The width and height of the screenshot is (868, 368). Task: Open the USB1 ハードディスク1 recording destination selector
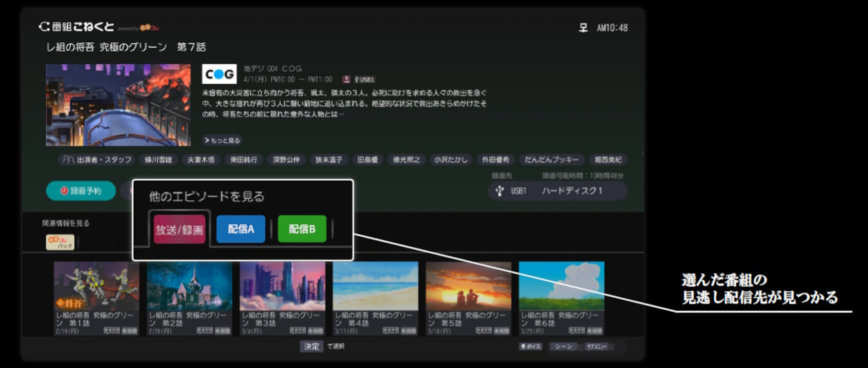coord(557,191)
